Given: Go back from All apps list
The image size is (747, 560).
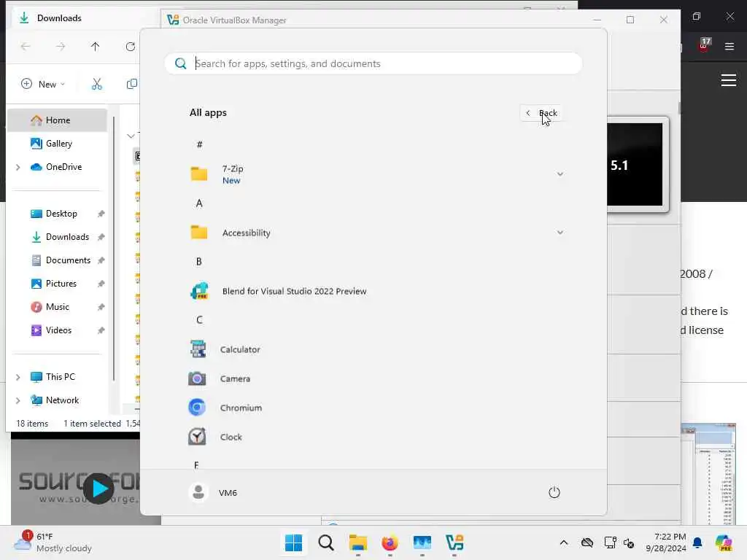Looking at the screenshot, I should 541,113.
